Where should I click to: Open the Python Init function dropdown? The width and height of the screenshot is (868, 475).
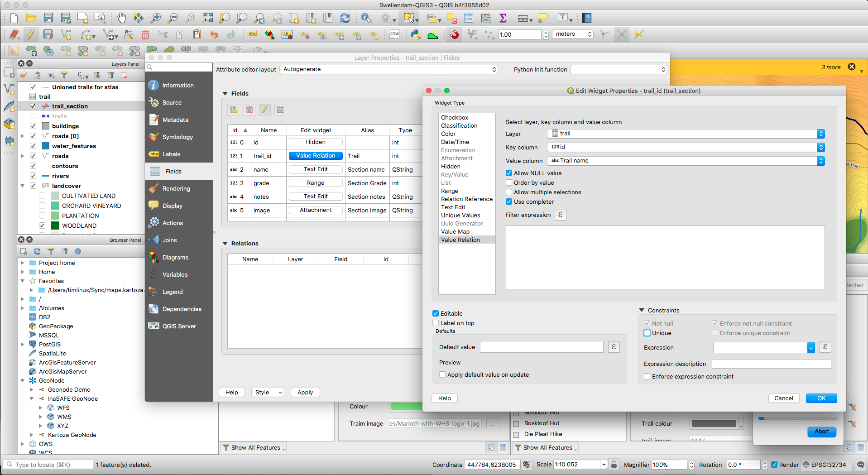point(619,69)
